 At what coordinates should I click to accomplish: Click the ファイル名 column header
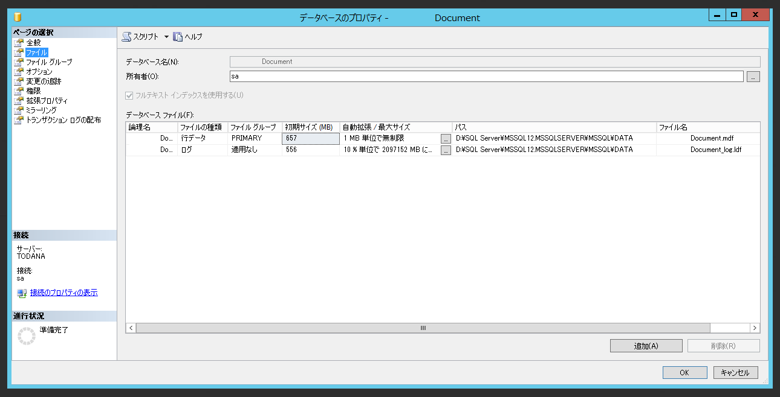pyautogui.click(x=708, y=127)
